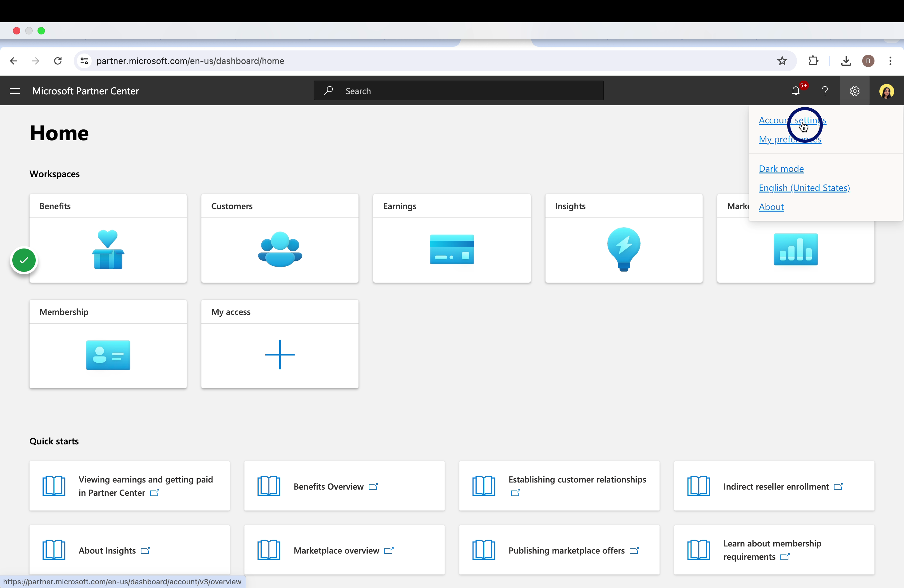Click the My access plus icon
The image size is (904, 588).
(280, 354)
